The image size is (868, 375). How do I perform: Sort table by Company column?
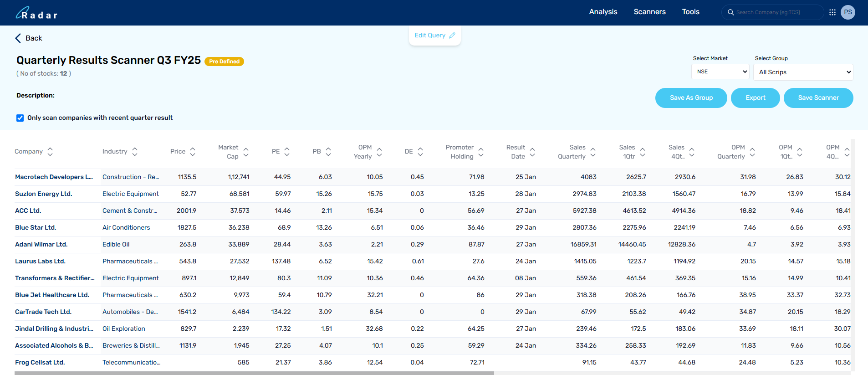click(x=50, y=152)
